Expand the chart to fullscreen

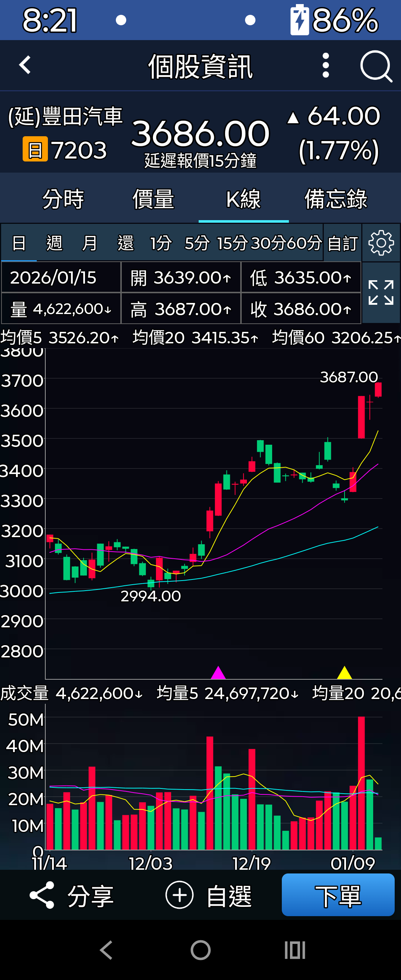click(381, 293)
